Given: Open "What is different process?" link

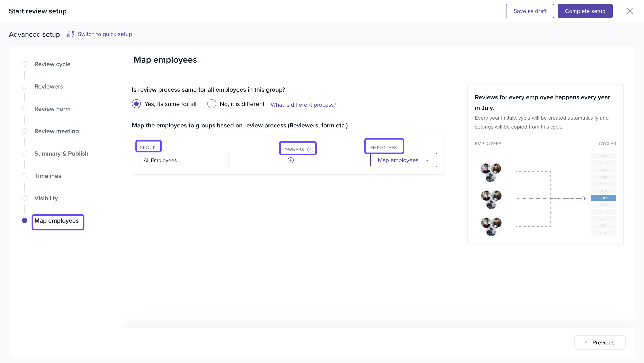Looking at the screenshot, I should tap(303, 105).
